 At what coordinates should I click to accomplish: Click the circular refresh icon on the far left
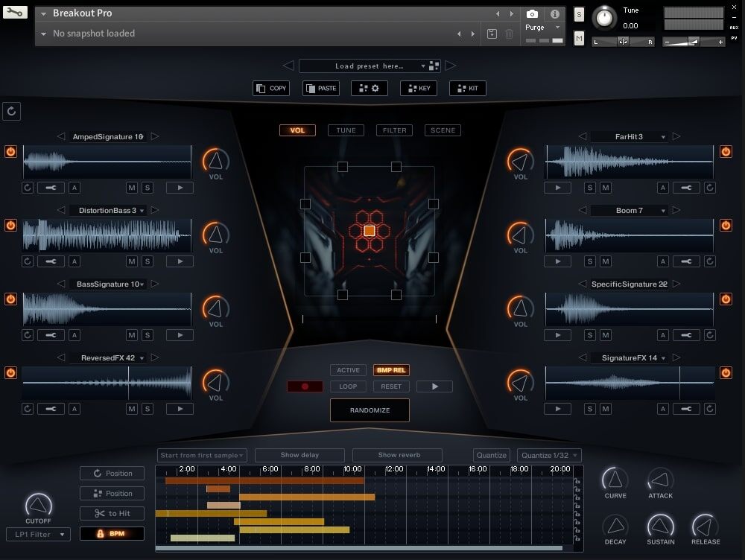click(x=11, y=110)
